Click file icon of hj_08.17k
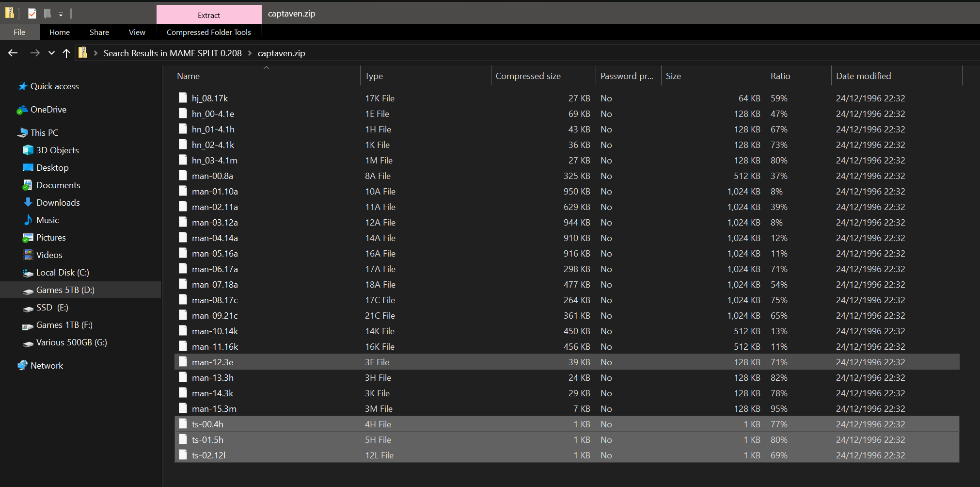Image resolution: width=980 pixels, height=487 pixels. click(x=183, y=97)
